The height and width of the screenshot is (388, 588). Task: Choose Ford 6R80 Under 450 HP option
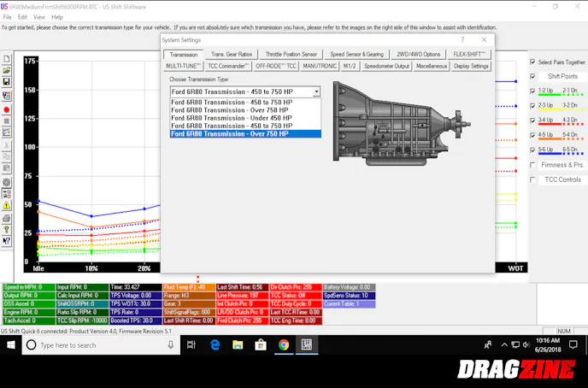[x=230, y=118]
